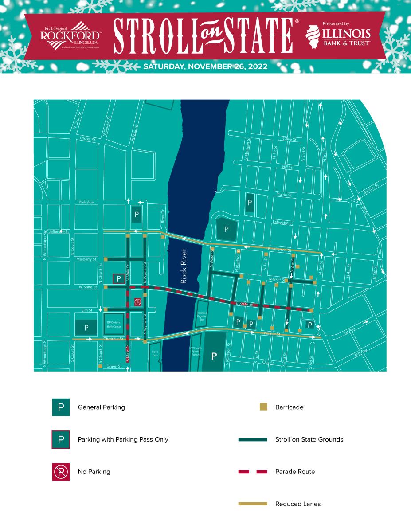The height and width of the screenshot is (532, 411).
Task: Click the No Parking legend text
Action: click(x=94, y=472)
